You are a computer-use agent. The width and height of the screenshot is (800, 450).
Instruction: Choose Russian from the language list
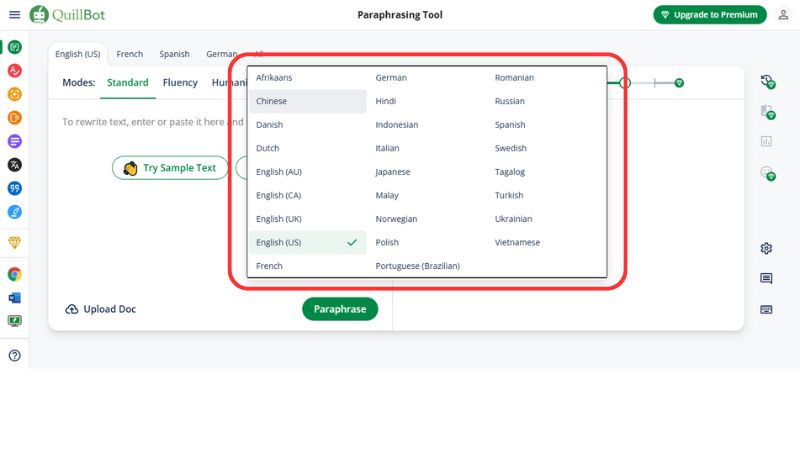pos(547,101)
